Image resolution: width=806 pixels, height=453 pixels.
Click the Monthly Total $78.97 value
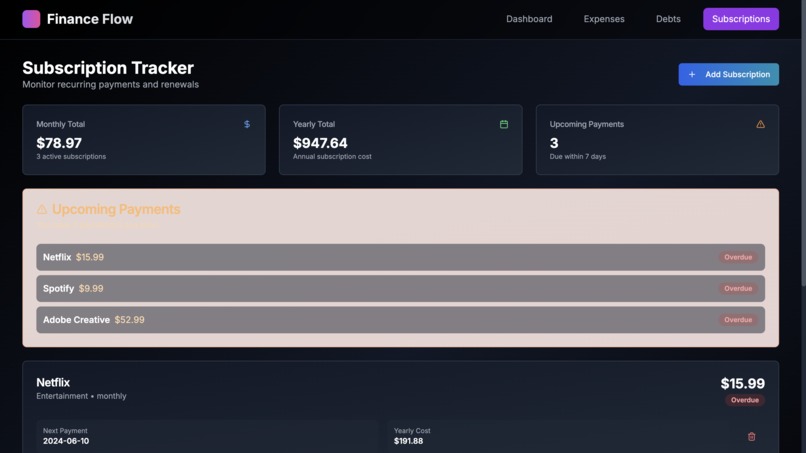point(59,143)
